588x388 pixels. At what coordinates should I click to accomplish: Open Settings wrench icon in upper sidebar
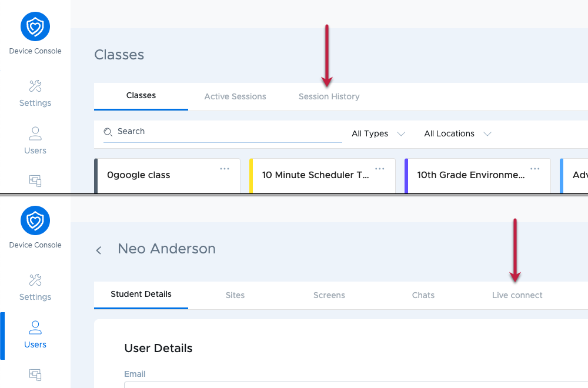pyautogui.click(x=35, y=86)
